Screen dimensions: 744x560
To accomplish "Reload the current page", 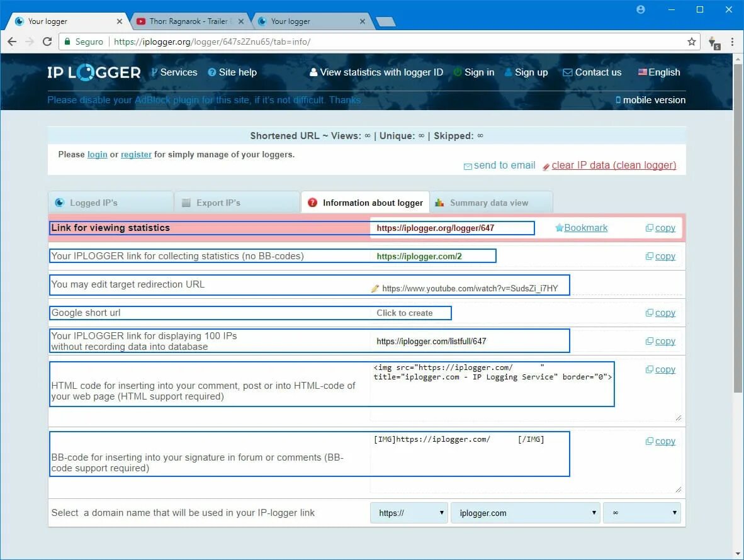I will 47,42.
